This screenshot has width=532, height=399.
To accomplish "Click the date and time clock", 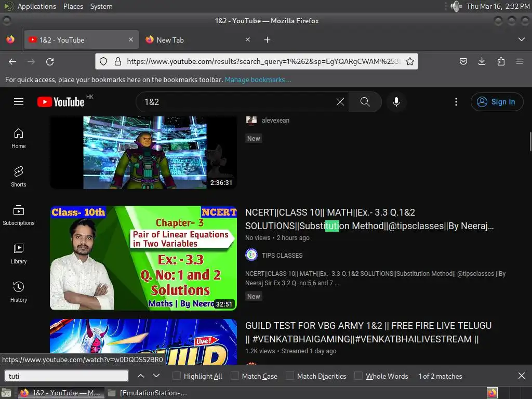I will pos(498,6).
